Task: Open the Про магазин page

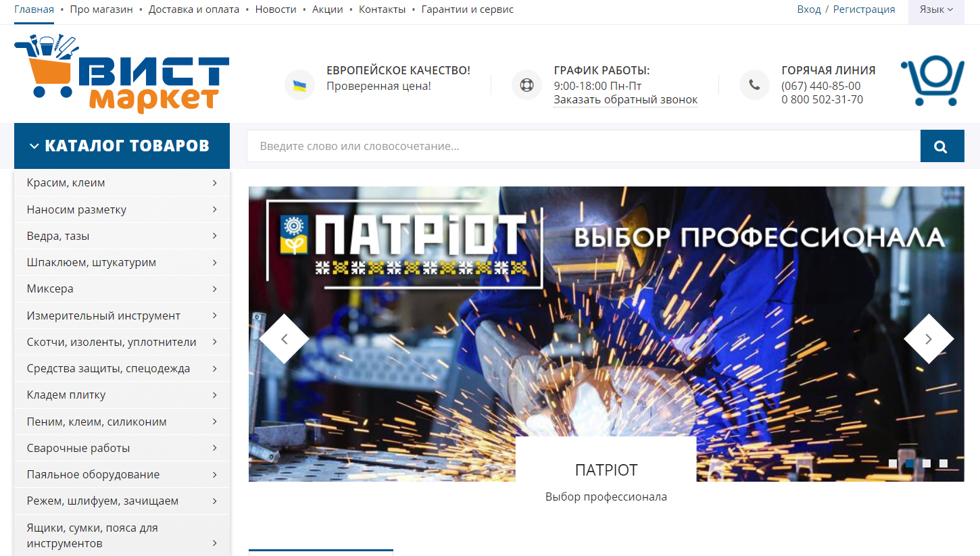Action: 101,9
